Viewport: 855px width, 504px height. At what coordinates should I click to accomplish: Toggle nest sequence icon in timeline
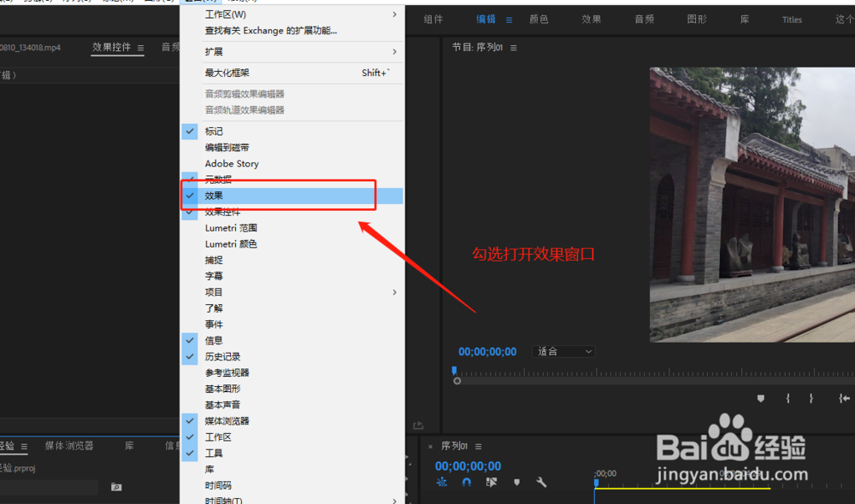tap(442, 482)
